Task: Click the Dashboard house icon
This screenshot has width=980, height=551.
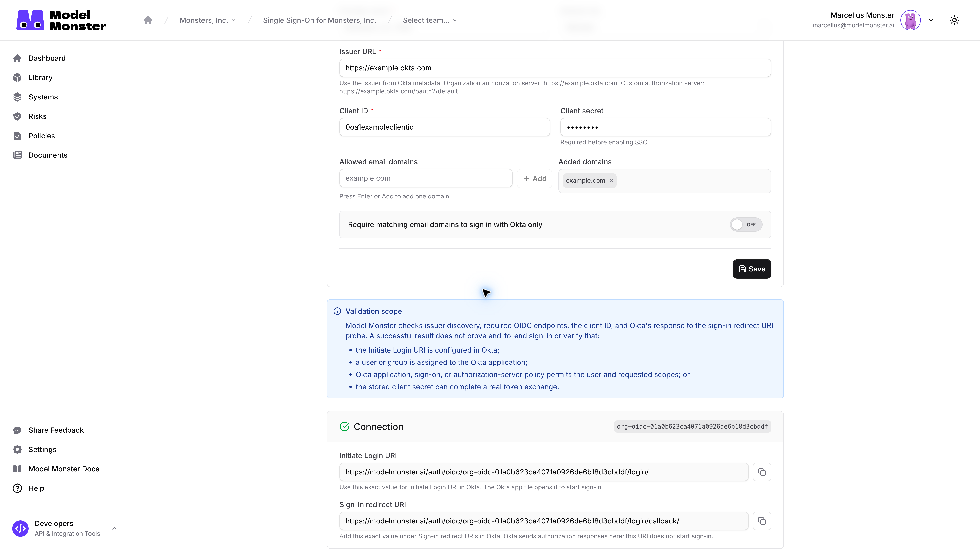Action: [x=17, y=58]
